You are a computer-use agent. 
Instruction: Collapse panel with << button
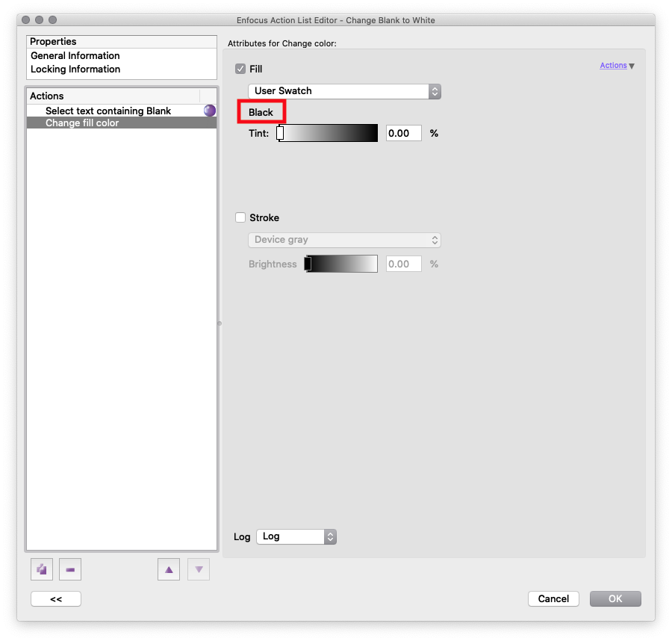tap(56, 598)
